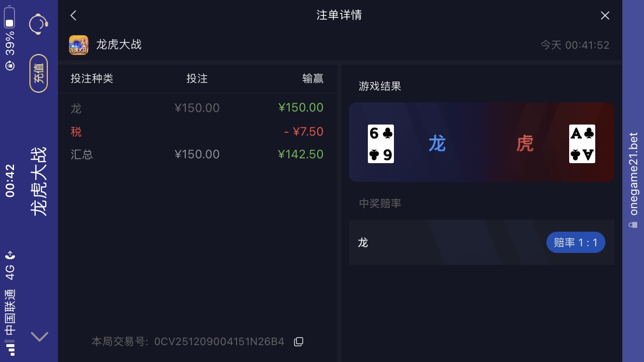Copy the transaction number with copy icon

tap(299, 342)
